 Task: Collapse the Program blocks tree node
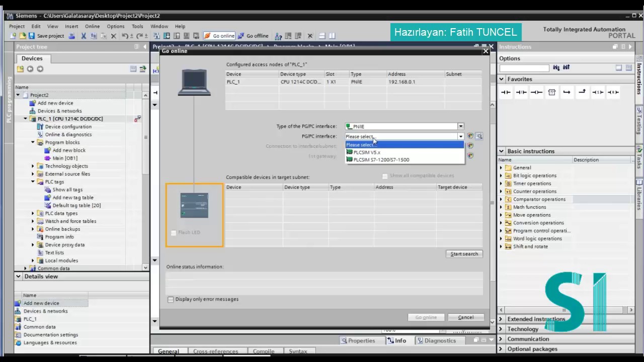pyautogui.click(x=33, y=142)
